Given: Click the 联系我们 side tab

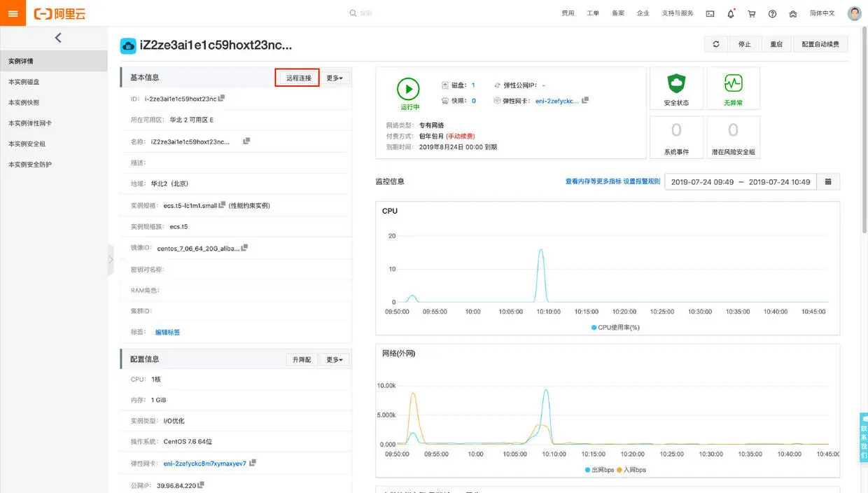Looking at the screenshot, I should [x=863, y=438].
